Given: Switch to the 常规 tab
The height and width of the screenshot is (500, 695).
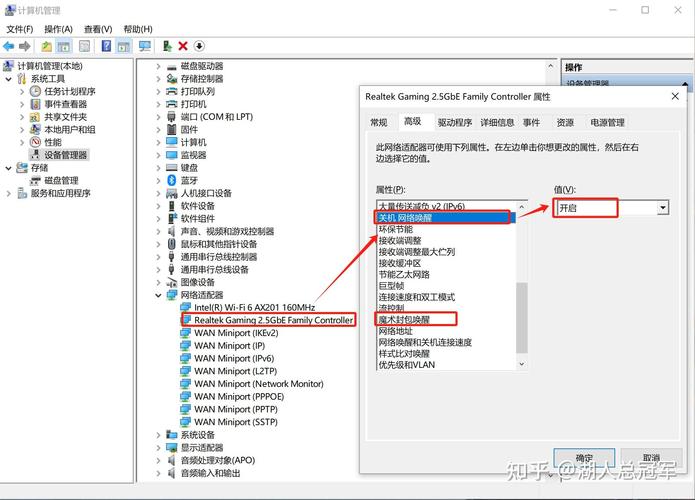Looking at the screenshot, I should click(x=379, y=122).
